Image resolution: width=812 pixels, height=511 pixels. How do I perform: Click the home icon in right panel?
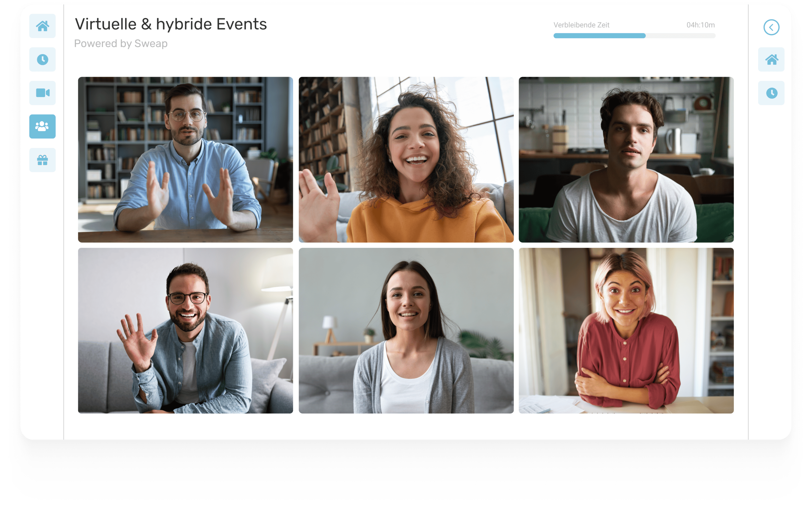pos(771,60)
